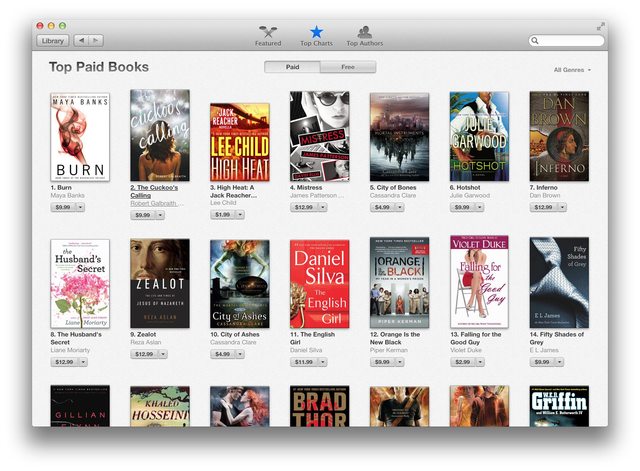Viewport: 640px width, 471px height.
Task: Click the Cassandra Clare author under City of Bones
Action: [393, 196]
